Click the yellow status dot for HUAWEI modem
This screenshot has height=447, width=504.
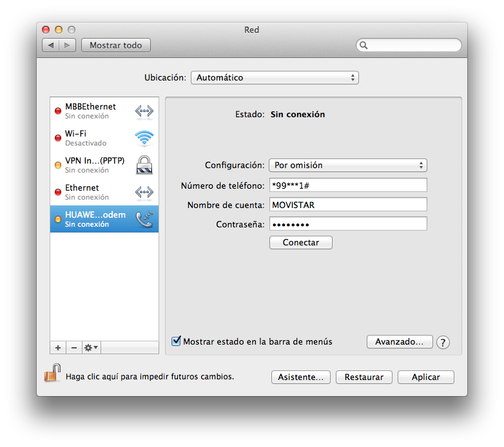pyautogui.click(x=58, y=220)
